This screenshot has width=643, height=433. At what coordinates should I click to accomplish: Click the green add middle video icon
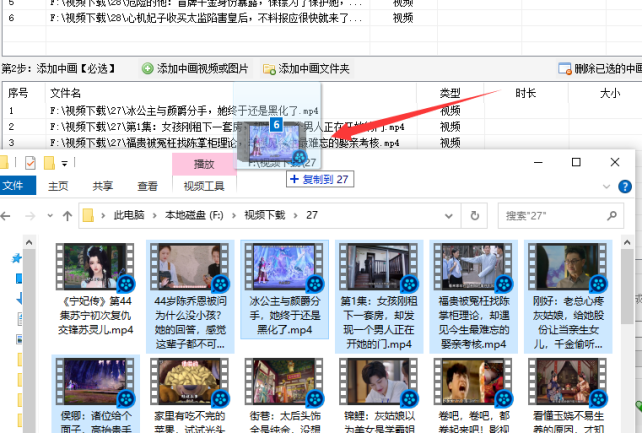point(148,68)
